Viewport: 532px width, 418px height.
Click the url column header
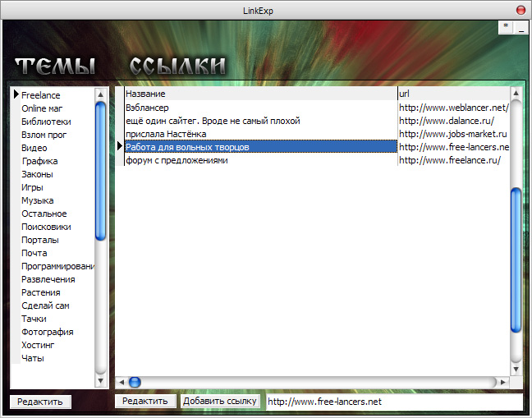pyautogui.click(x=453, y=94)
